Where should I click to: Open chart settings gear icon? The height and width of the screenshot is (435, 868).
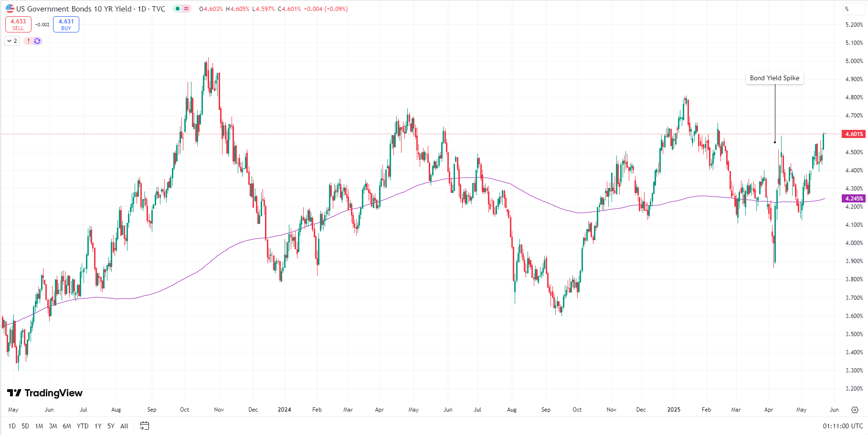coord(855,410)
